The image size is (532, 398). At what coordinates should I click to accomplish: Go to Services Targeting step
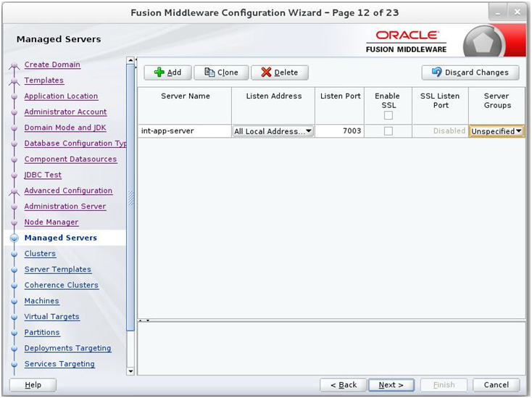(x=59, y=364)
